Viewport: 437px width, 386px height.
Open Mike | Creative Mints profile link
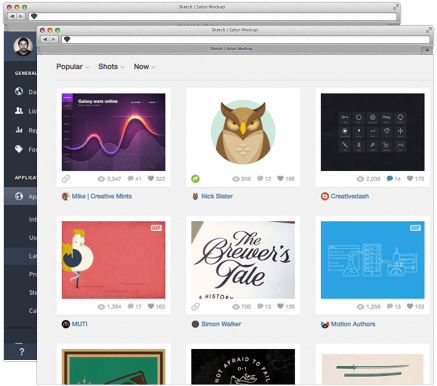102,196
